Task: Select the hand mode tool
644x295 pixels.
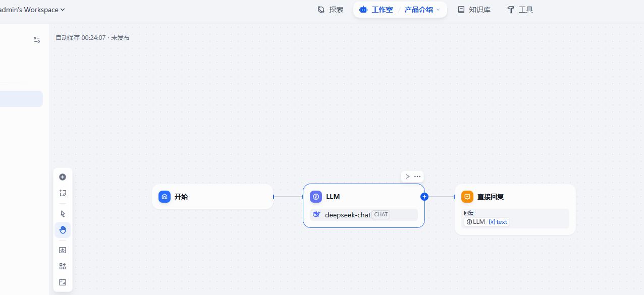Action: coord(63,230)
